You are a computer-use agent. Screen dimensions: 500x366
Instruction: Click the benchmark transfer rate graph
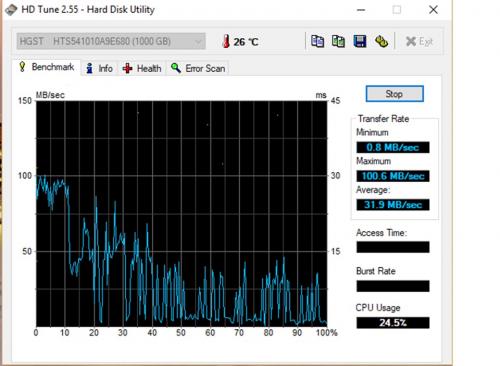coord(182,214)
